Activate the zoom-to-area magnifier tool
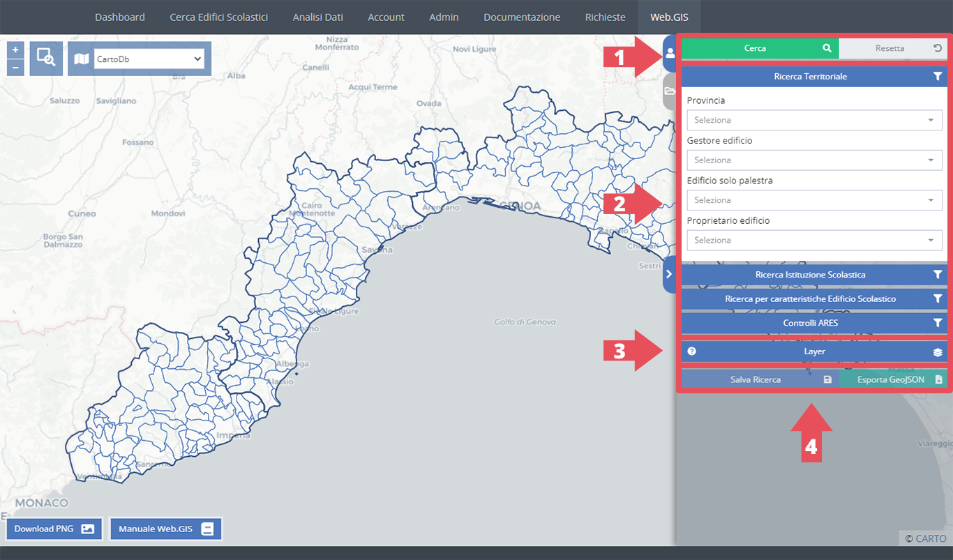The width and height of the screenshot is (953, 560). point(46,59)
